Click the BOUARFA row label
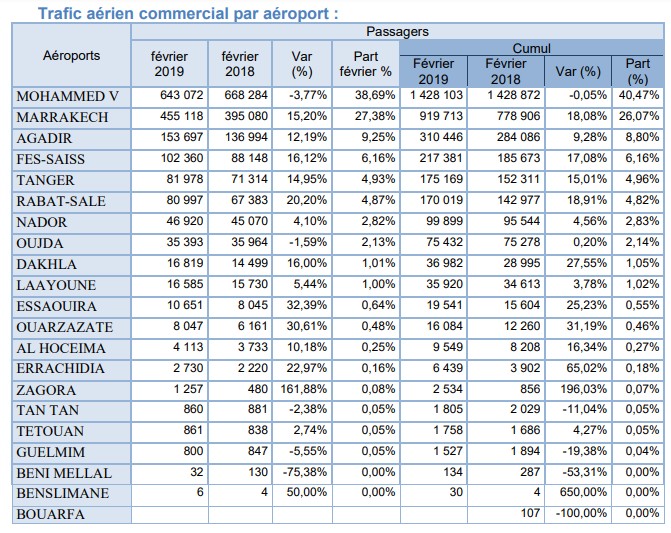This screenshot has height=533, width=671. click(50, 514)
